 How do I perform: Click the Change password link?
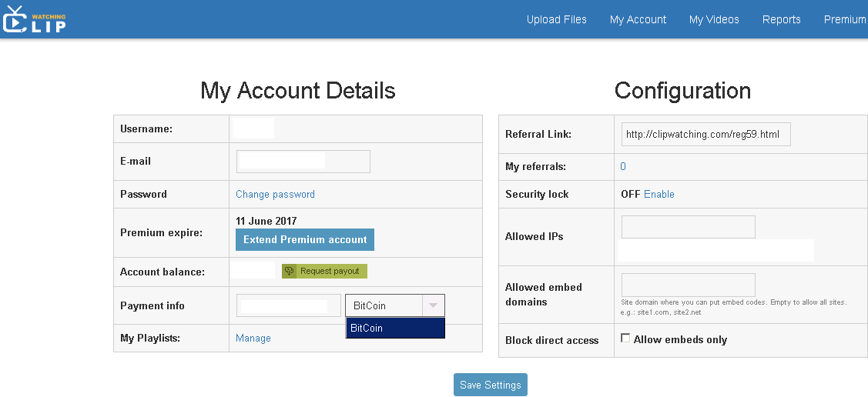click(x=275, y=194)
